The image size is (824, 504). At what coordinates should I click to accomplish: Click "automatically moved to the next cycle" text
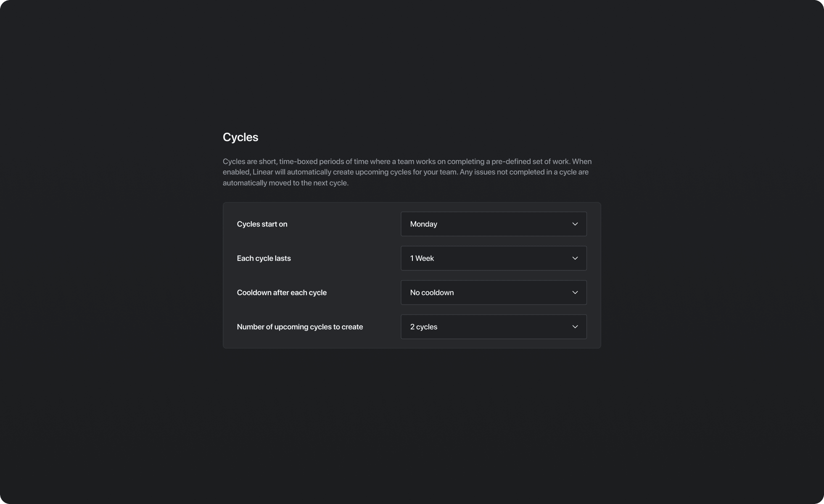pyautogui.click(x=285, y=183)
